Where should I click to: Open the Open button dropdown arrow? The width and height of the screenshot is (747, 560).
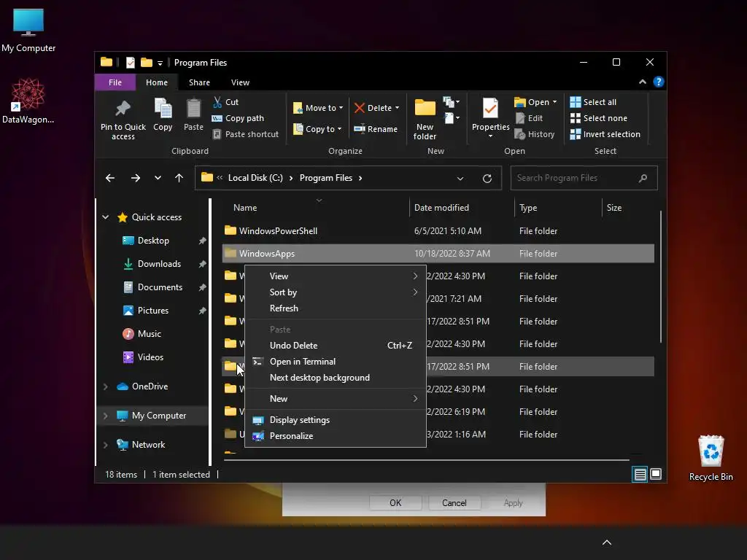click(554, 102)
